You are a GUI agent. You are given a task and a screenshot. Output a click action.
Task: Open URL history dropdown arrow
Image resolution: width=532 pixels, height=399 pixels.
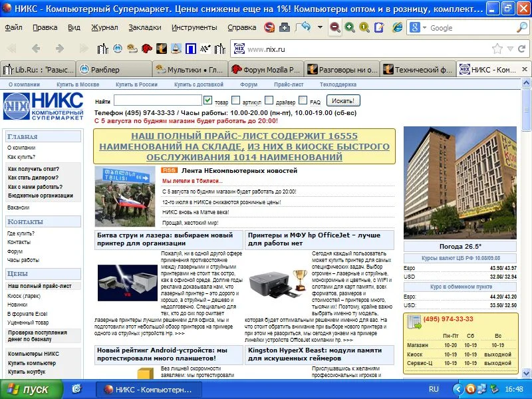pyautogui.click(x=510, y=49)
